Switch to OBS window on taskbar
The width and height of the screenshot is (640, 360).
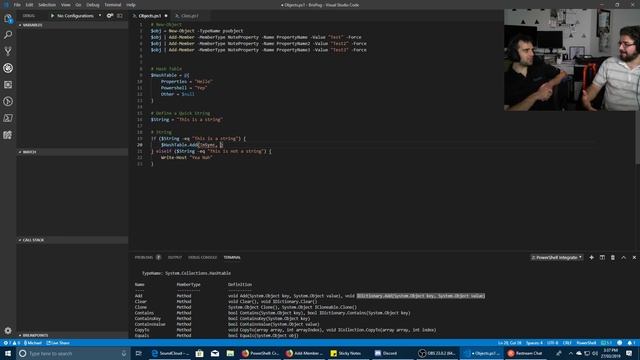[437, 353]
